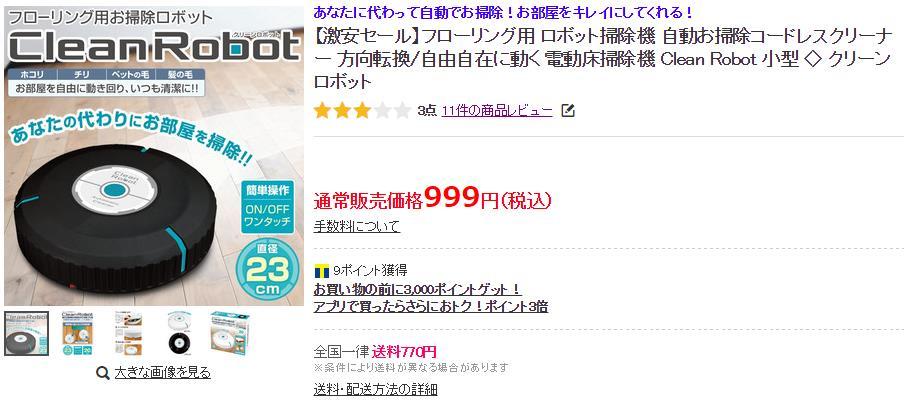This screenshot has height=402, width=904.
Task: Open the 11件の商品レビュー link
Action: [x=497, y=110]
